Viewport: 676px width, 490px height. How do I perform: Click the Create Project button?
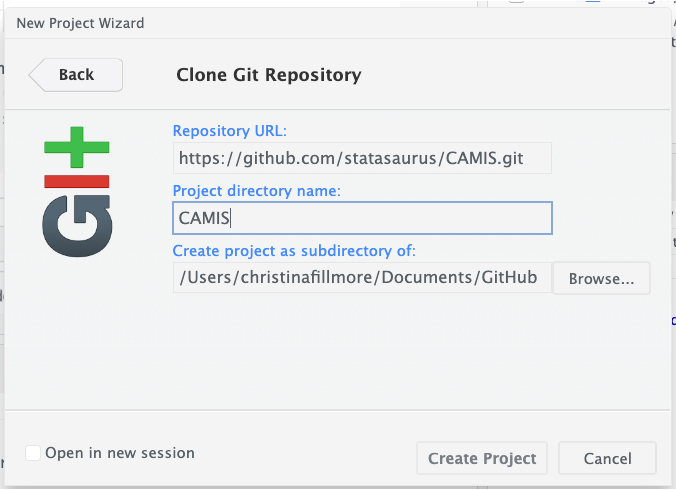tap(482, 459)
